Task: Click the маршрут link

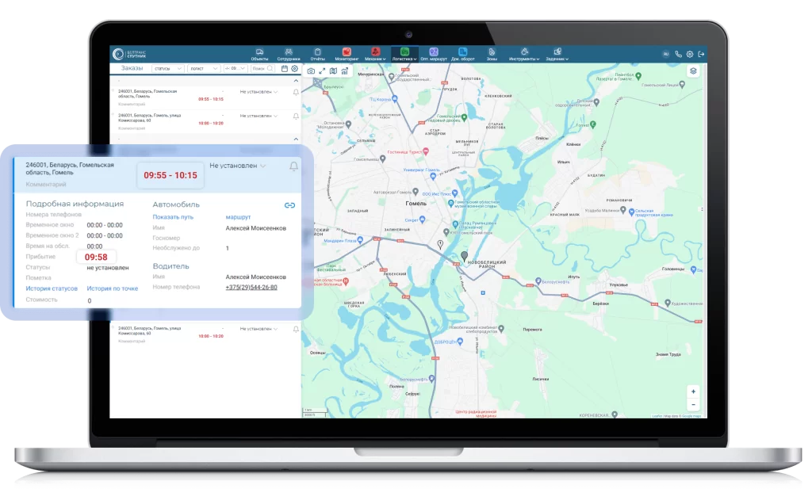Action: point(238,217)
